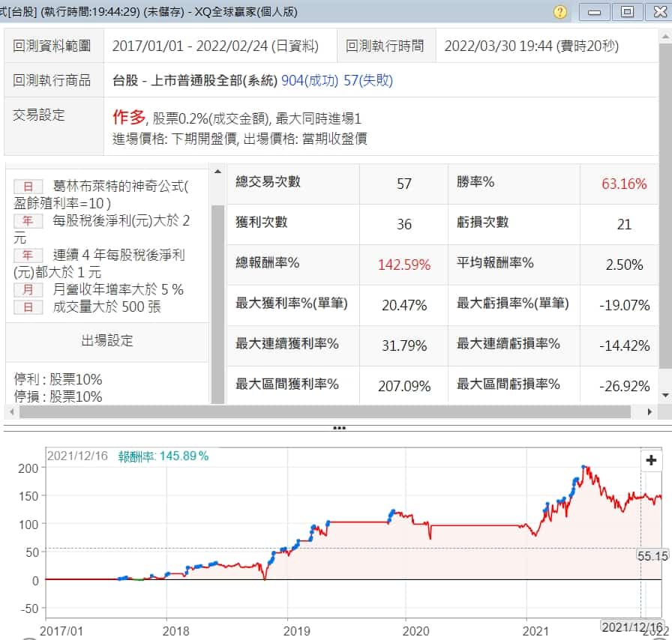Click the 月 tag beside 月營收年增率大於 5 %
The height and width of the screenshot is (640, 672).
click(x=28, y=289)
